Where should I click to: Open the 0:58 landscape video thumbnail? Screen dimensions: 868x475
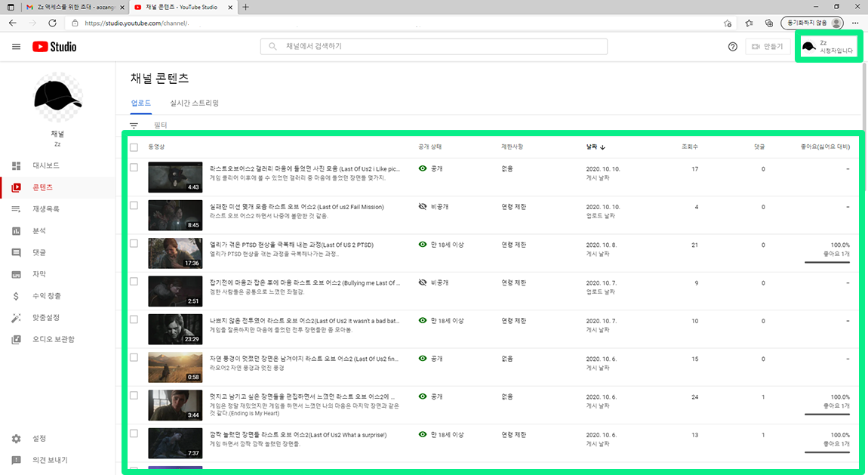175,367
